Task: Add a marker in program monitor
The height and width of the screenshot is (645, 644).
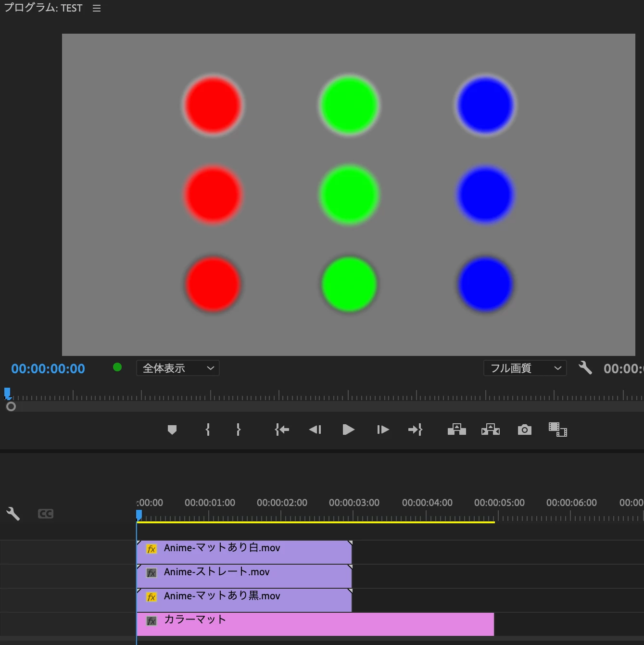Action: 172,430
